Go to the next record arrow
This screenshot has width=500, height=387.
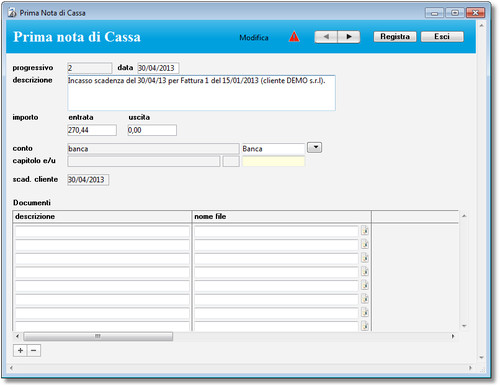[x=349, y=37]
